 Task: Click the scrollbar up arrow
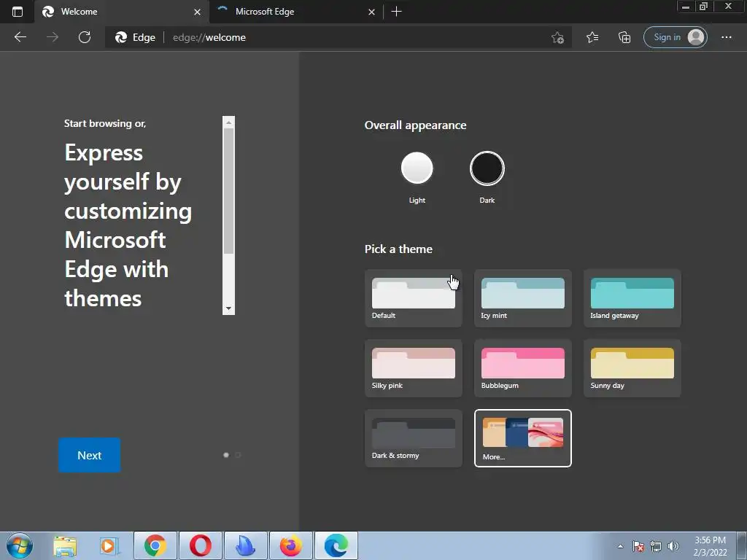pos(228,122)
